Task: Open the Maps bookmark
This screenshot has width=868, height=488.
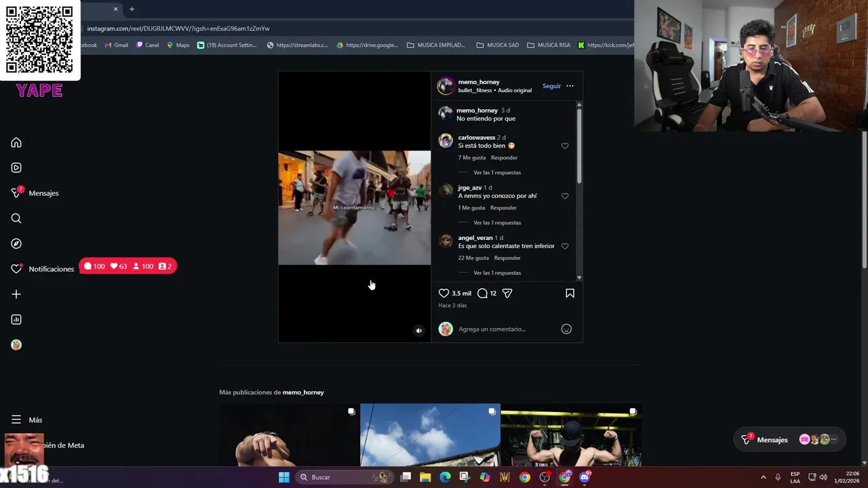Action: click(x=178, y=45)
